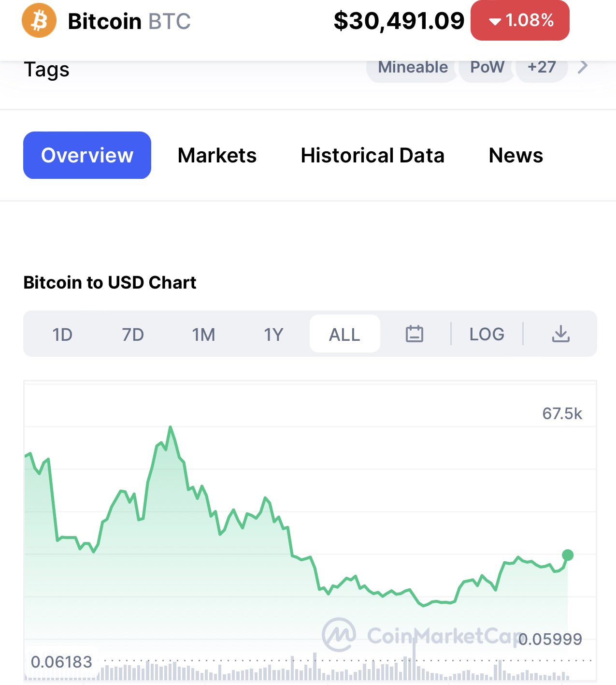Tap the Bitcoin to USD Chart heading
Viewport: 616px width, 685px height.
point(110,282)
